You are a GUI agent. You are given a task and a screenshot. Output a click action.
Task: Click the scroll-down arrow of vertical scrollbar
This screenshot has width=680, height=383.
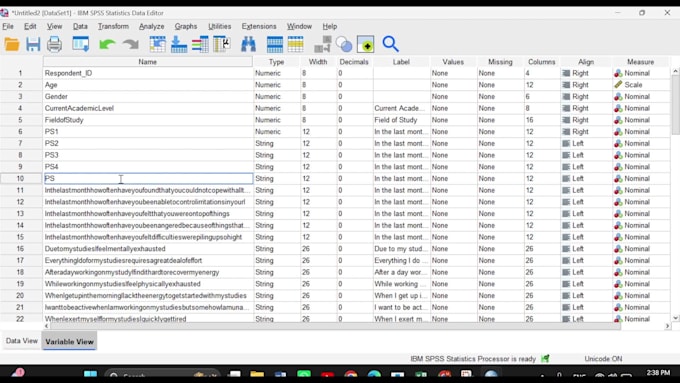click(675, 318)
